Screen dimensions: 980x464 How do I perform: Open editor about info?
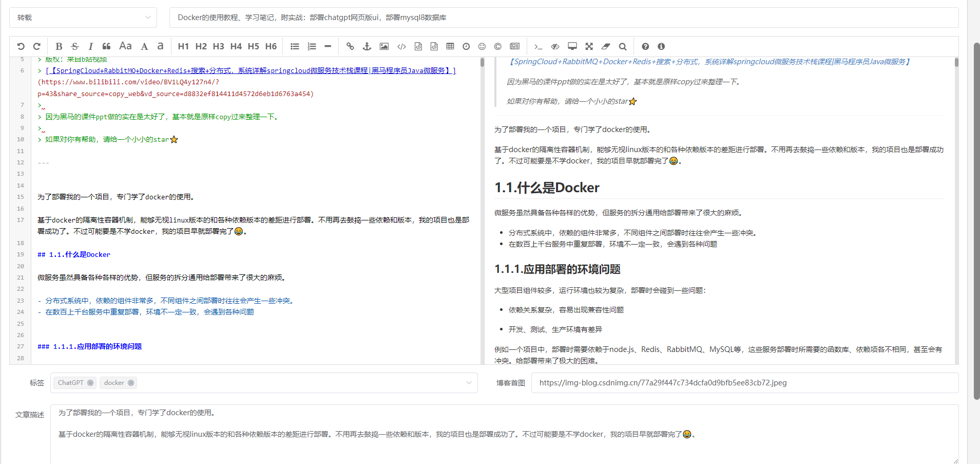coord(661,46)
